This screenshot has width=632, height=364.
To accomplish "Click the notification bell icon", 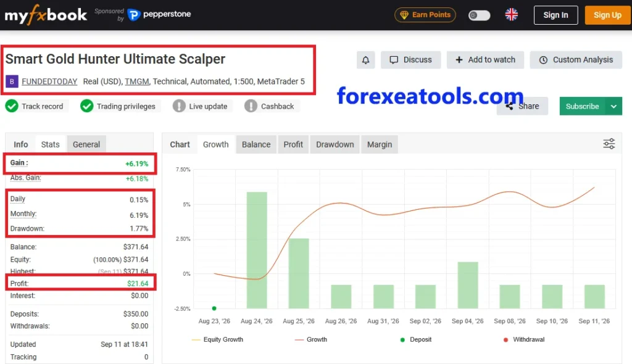I will tap(365, 60).
